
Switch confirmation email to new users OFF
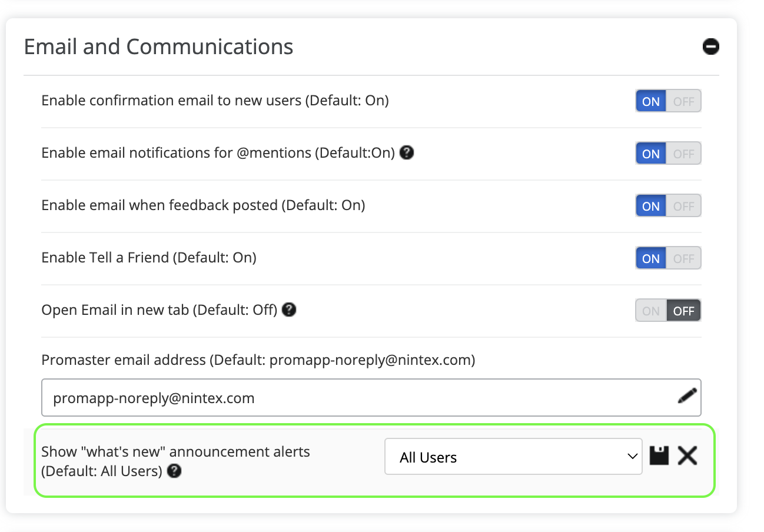(x=683, y=101)
